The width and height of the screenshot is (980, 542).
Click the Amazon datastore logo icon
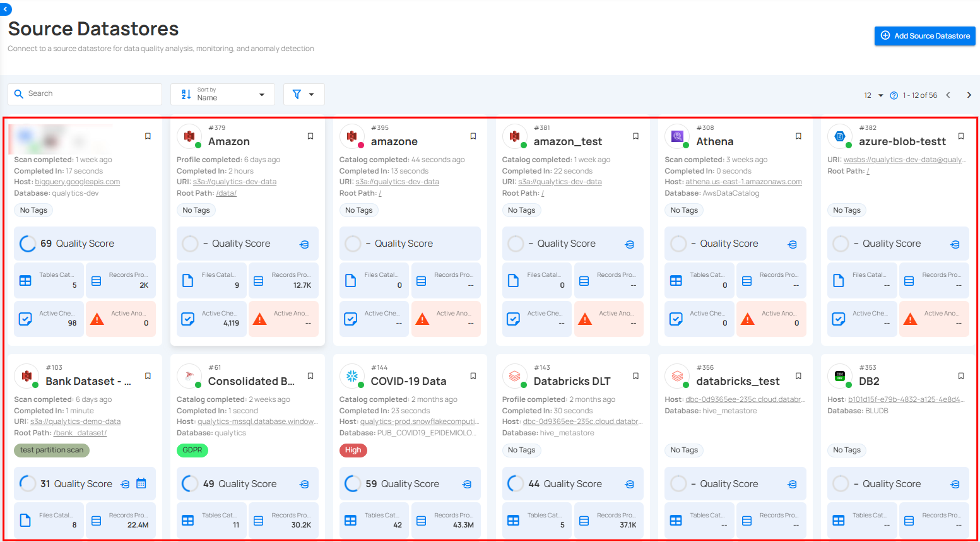click(x=189, y=136)
